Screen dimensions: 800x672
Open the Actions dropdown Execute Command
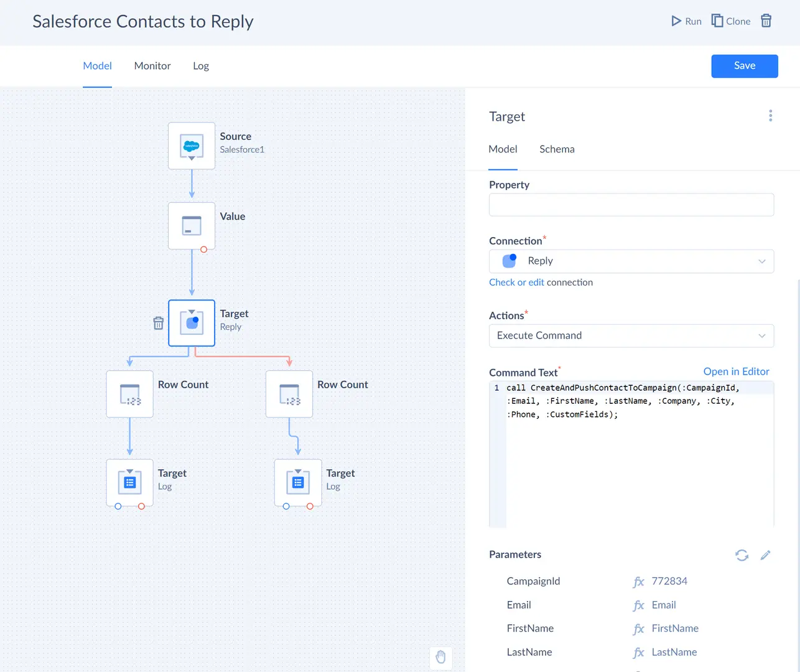631,336
